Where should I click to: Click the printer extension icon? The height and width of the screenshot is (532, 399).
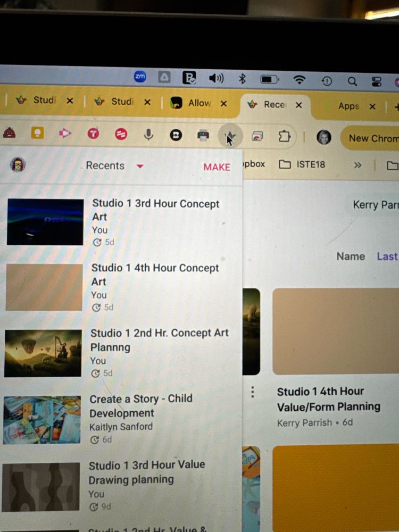[x=203, y=135]
